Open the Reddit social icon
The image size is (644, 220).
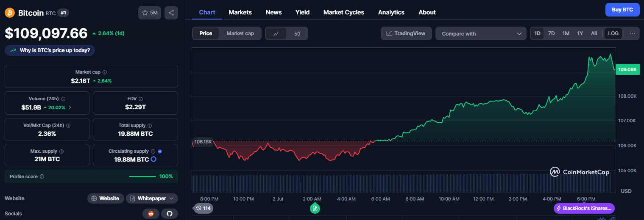tap(151, 214)
